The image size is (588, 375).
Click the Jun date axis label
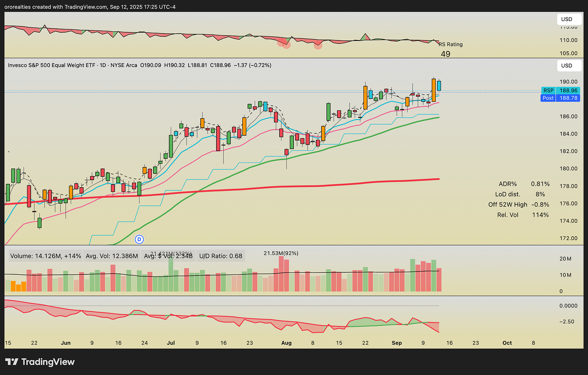(x=66, y=343)
